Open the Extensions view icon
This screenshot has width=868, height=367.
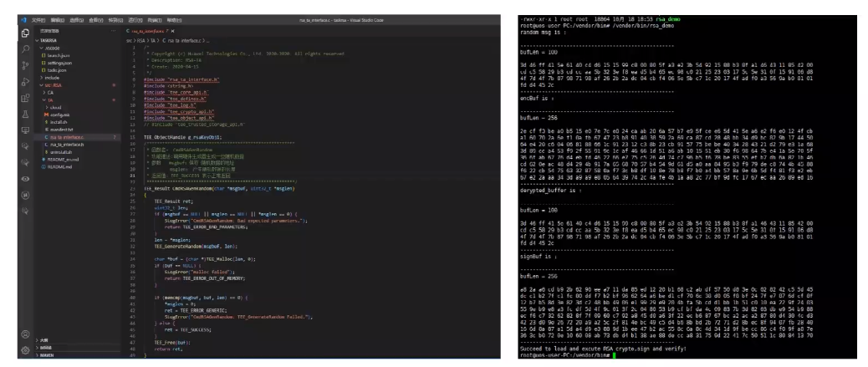(25, 98)
